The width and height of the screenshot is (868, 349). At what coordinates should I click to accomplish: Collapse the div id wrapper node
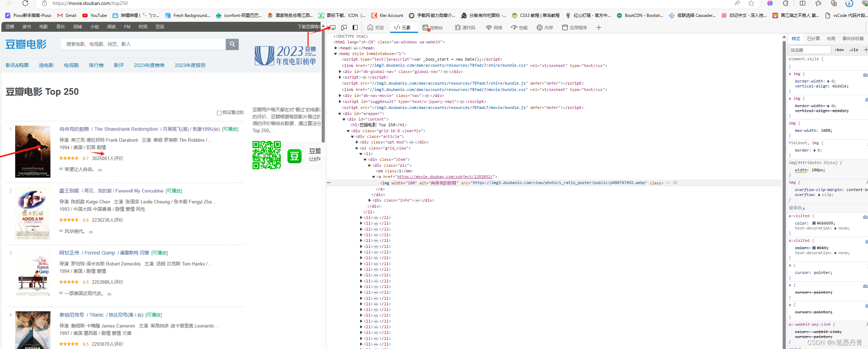(340, 114)
